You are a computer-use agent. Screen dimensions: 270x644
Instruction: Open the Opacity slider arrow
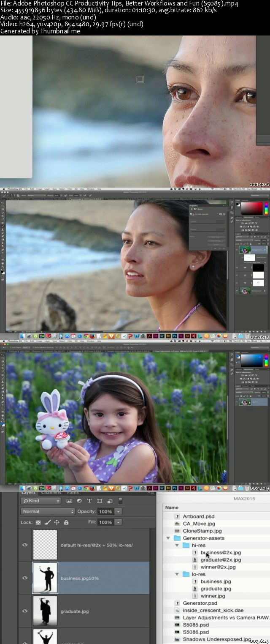coord(119,511)
